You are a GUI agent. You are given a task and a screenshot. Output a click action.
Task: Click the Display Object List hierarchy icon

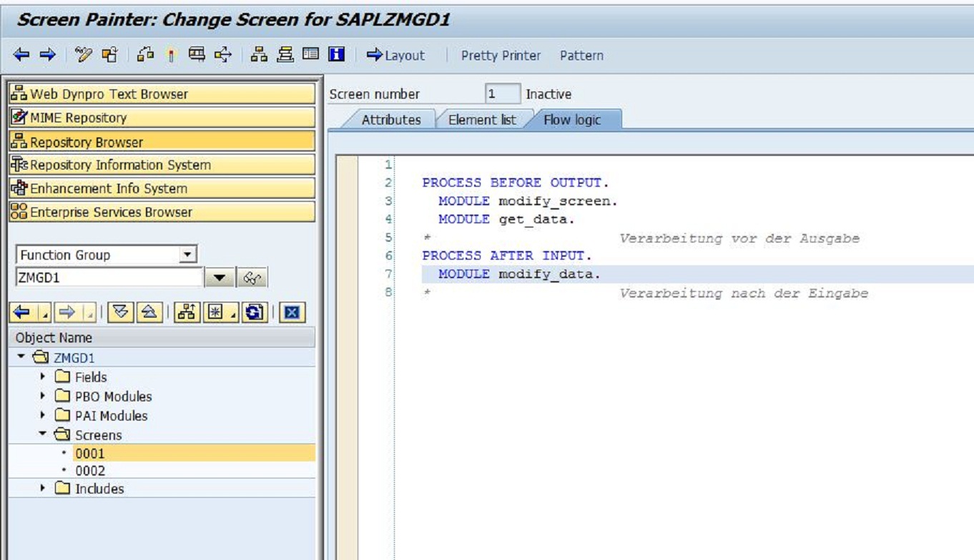260,54
